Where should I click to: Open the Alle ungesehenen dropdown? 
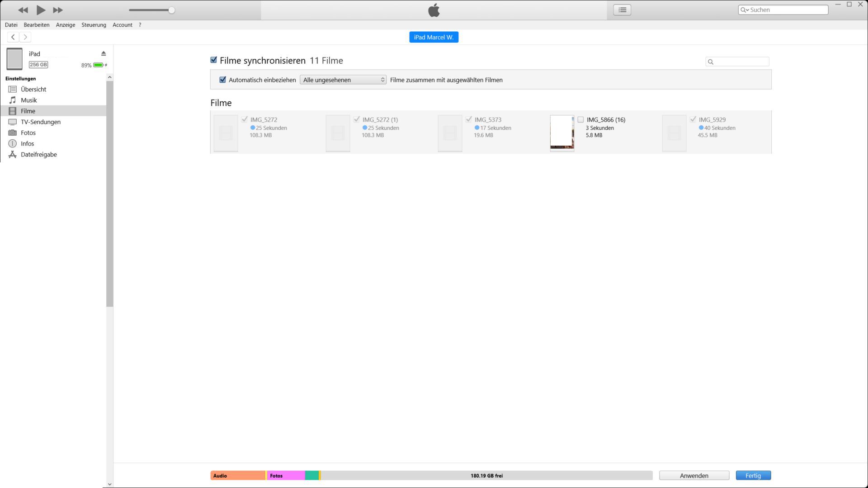[x=343, y=80]
